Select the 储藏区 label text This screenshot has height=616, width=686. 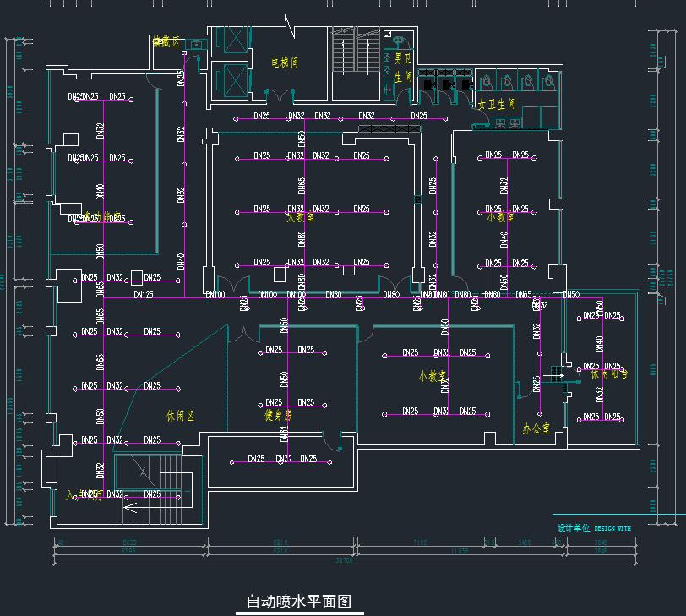166,41
